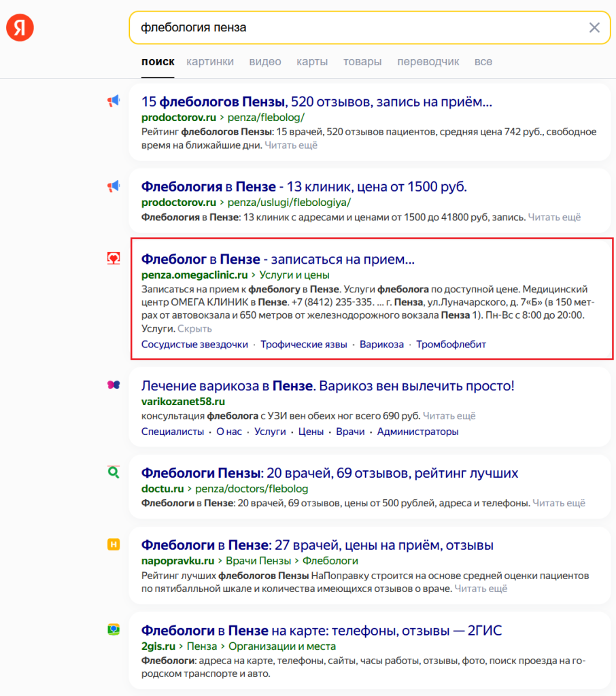Switch to the 'картинки' tab
616x696 pixels.
click(x=210, y=62)
